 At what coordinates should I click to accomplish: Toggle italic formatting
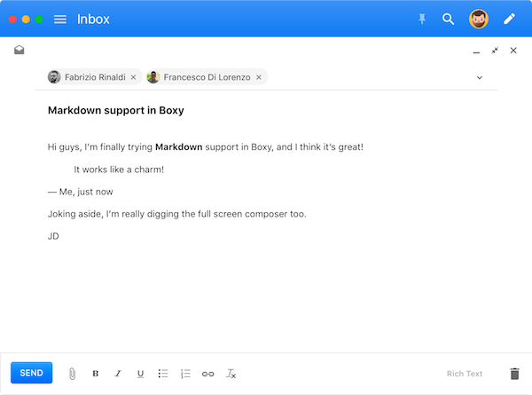pyautogui.click(x=118, y=374)
